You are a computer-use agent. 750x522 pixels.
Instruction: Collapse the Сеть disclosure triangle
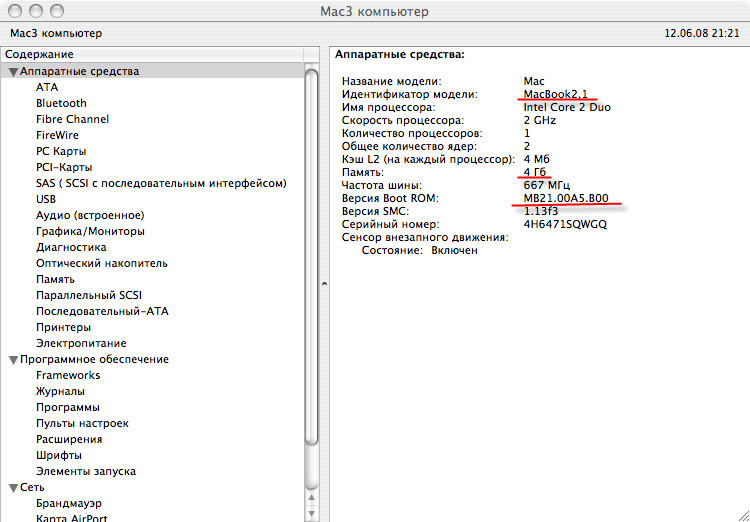click(x=13, y=488)
